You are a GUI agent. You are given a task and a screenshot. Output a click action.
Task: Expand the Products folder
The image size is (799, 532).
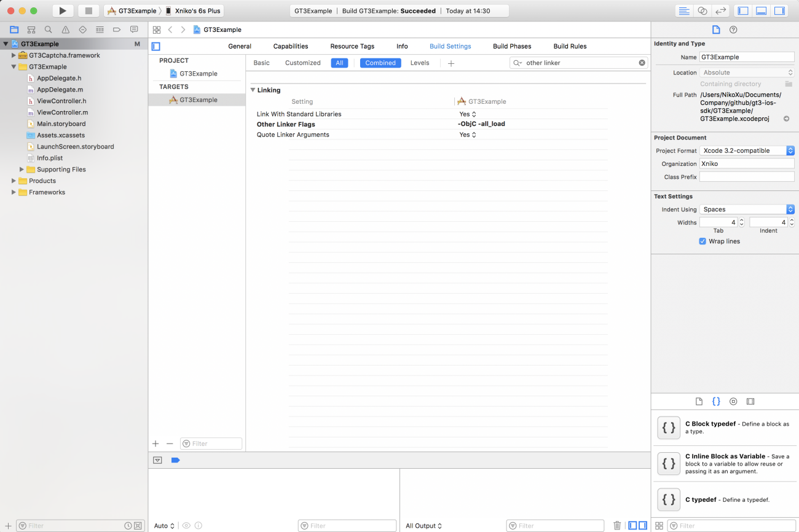tap(14, 181)
